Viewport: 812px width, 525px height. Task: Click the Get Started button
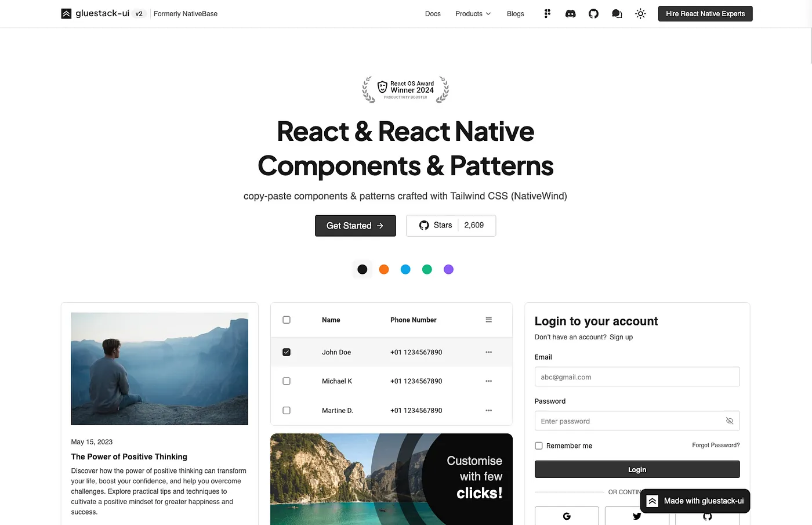(355, 226)
